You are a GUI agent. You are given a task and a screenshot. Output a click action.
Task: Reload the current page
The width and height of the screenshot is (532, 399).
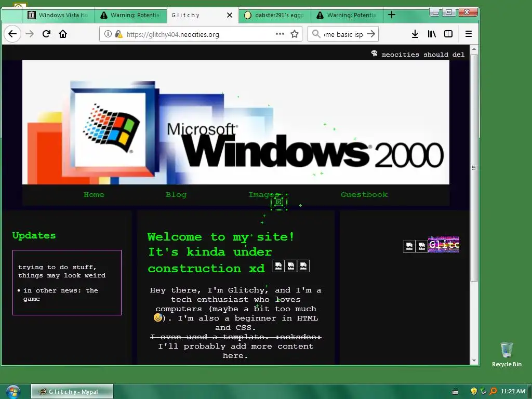click(x=46, y=34)
